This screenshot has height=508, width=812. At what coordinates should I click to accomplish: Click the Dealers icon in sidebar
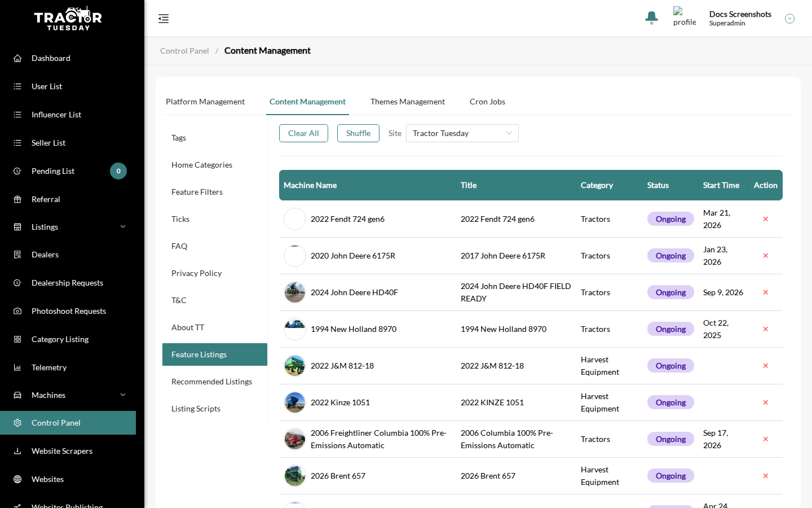[x=17, y=255]
